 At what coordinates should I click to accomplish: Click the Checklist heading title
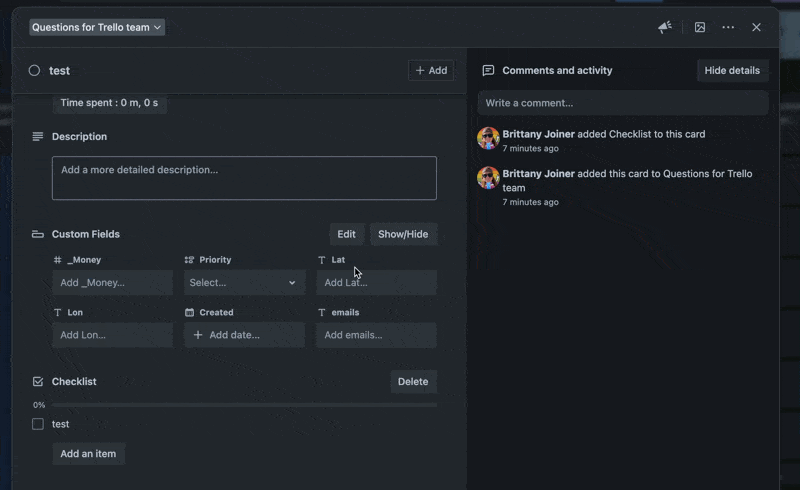[74, 381]
